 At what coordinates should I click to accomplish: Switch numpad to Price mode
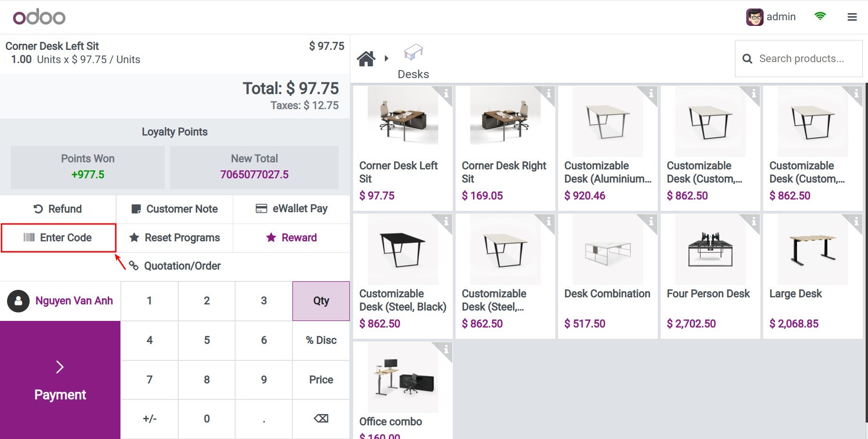point(321,380)
